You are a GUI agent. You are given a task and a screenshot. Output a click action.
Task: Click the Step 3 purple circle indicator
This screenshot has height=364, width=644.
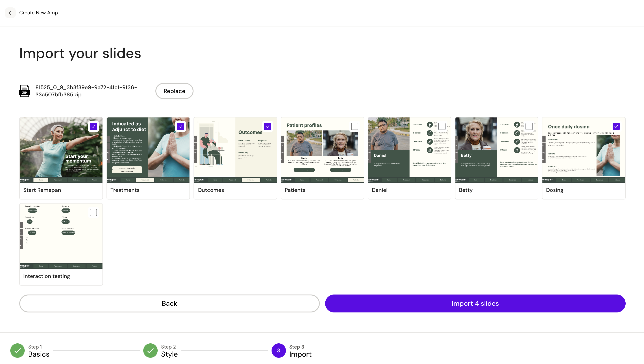(278, 351)
